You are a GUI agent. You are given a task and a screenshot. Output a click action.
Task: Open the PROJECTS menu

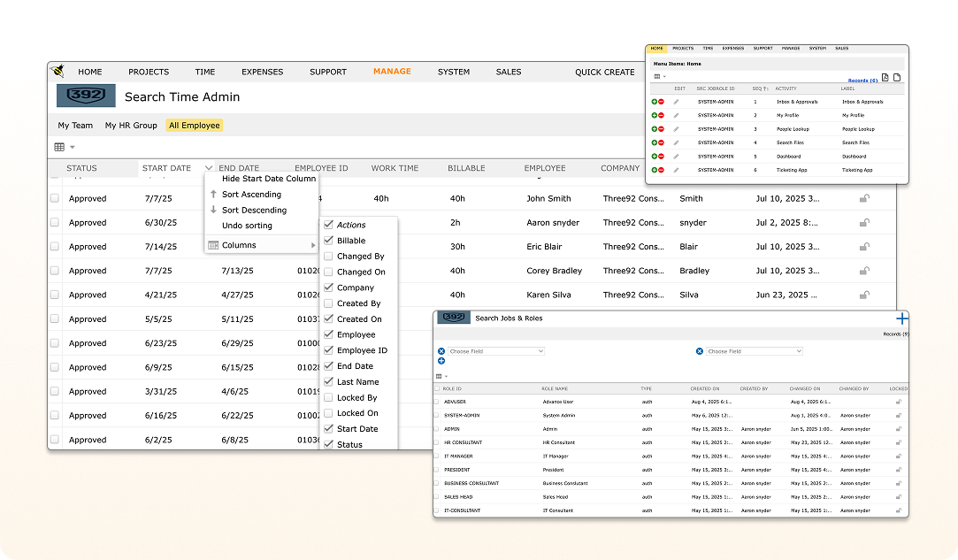tap(149, 72)
